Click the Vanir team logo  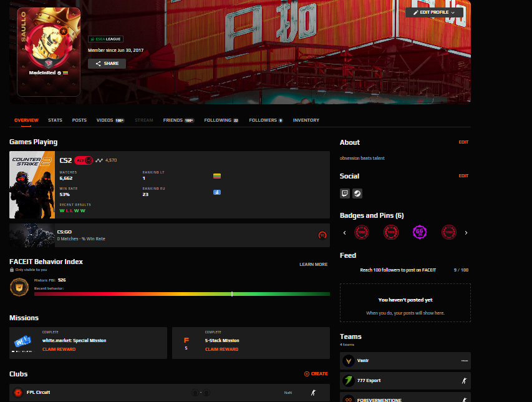[349, 361]
